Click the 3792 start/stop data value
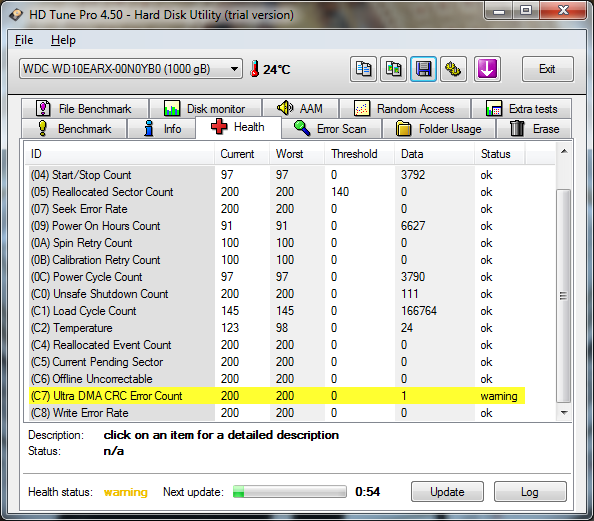 tap(413, 175)
